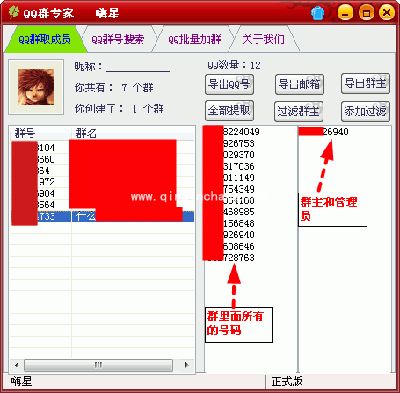Sort by the 群号 column header
The height and width of the screenshot is (393, 400).
tap(40, 133)
